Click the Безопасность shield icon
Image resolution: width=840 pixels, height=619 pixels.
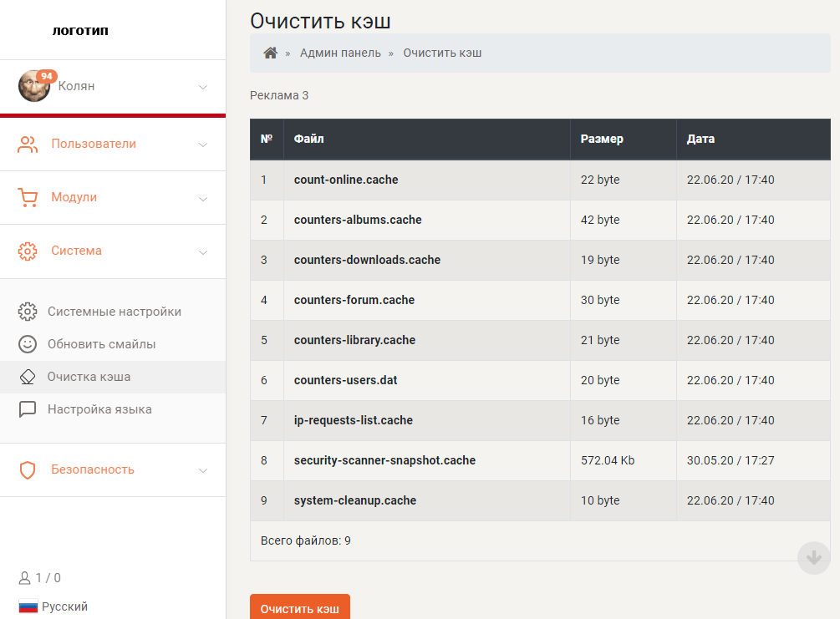28,470
